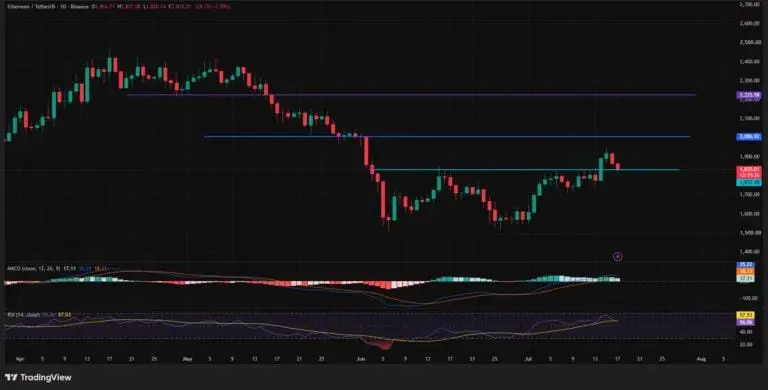Click the Apr label on the time axis
Viewport: 768px width, 390px height.
click(20, 359)
